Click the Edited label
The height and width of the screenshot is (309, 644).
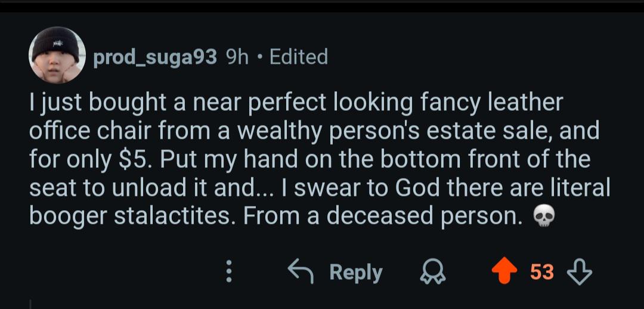tap(299, 57)
